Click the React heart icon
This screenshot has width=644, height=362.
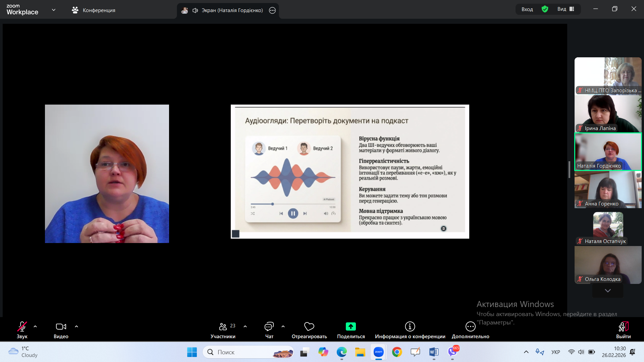click(x=309, y=326)
